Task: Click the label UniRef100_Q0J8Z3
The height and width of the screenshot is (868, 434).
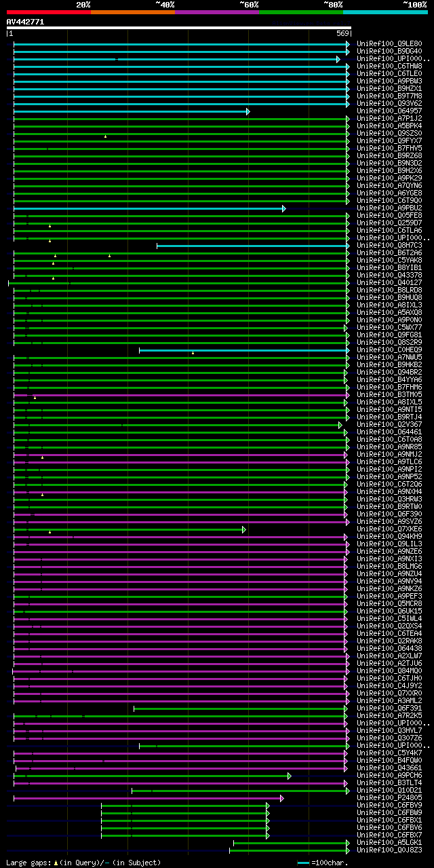Action: click(x=389, y=850)
